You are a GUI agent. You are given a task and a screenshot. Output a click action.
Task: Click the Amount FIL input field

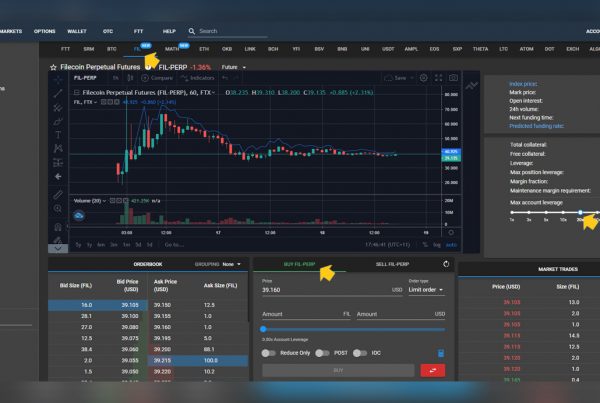click(x=306, y=314)
